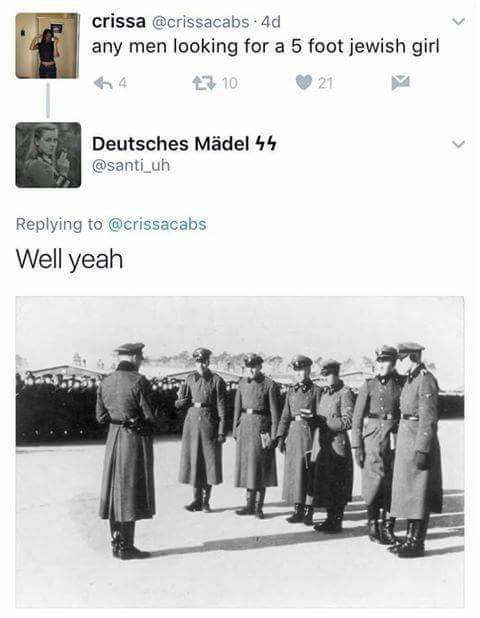View the 4 replies count
This screenshot has height=618, width=480.
123,83
